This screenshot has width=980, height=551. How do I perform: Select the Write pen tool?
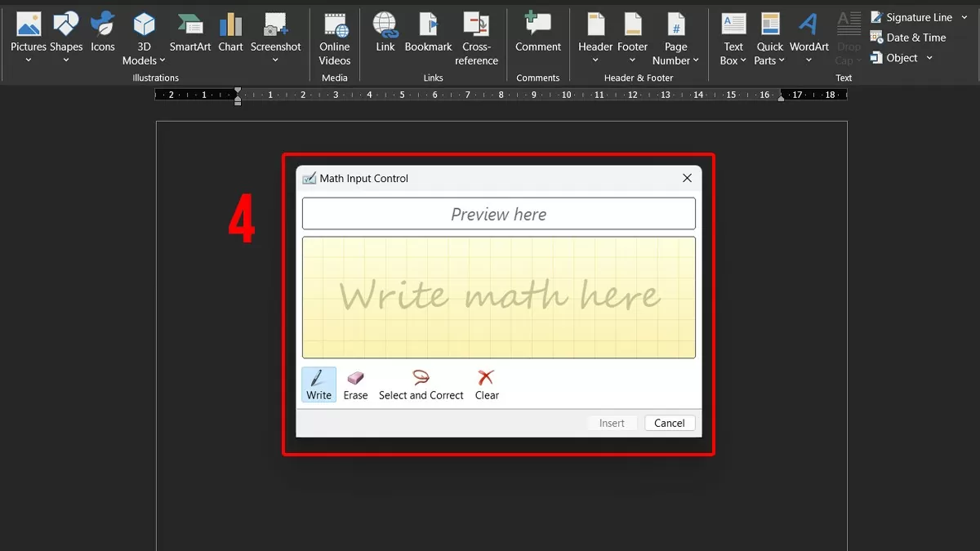(x=318, y=384)
